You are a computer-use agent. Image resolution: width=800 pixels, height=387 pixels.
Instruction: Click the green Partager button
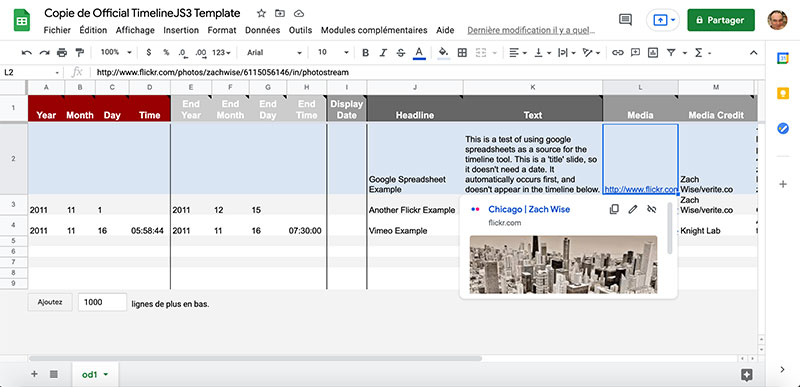[721, 20]
